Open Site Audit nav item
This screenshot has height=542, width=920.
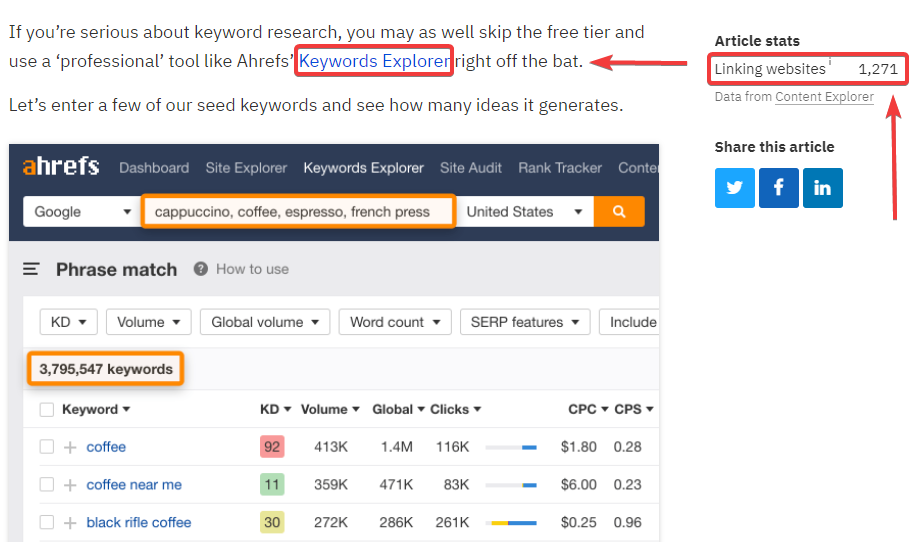[471, 168]
